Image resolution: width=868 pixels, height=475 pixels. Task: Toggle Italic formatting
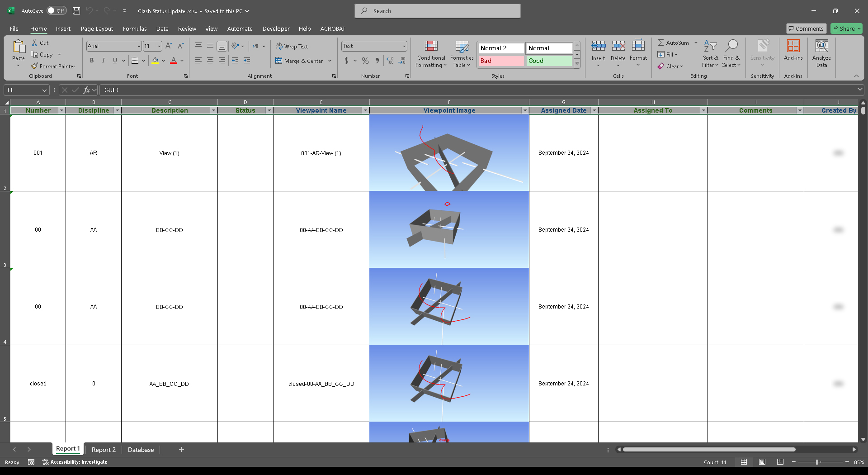[x=104, y=61]
